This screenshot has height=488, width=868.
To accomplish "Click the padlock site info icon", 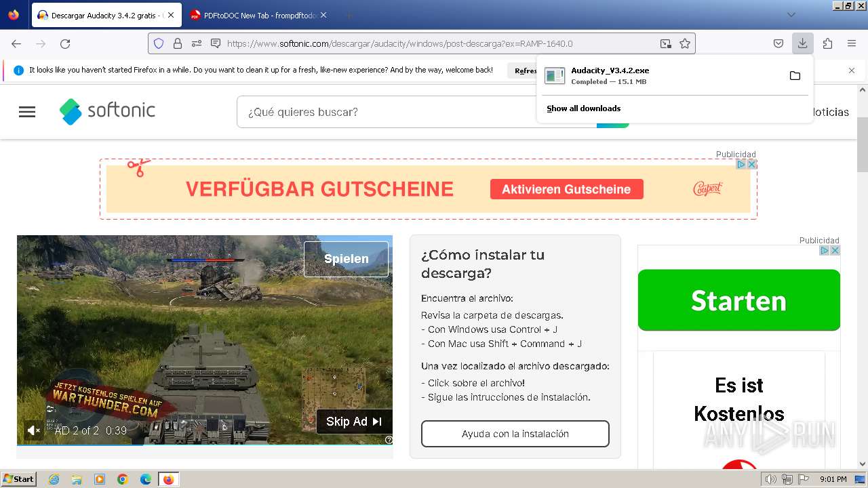I will click(178, 43).
